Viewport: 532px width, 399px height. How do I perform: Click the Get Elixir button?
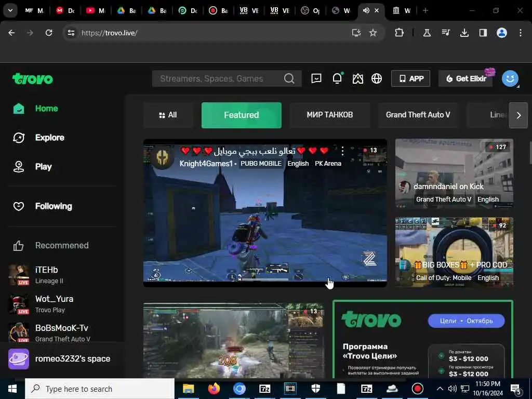click(x=466, y=79)
